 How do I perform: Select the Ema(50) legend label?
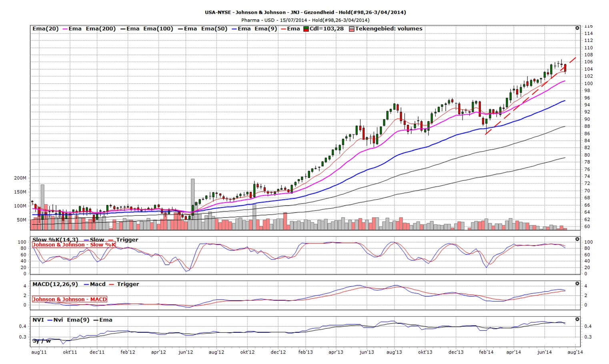click(214, 29)
